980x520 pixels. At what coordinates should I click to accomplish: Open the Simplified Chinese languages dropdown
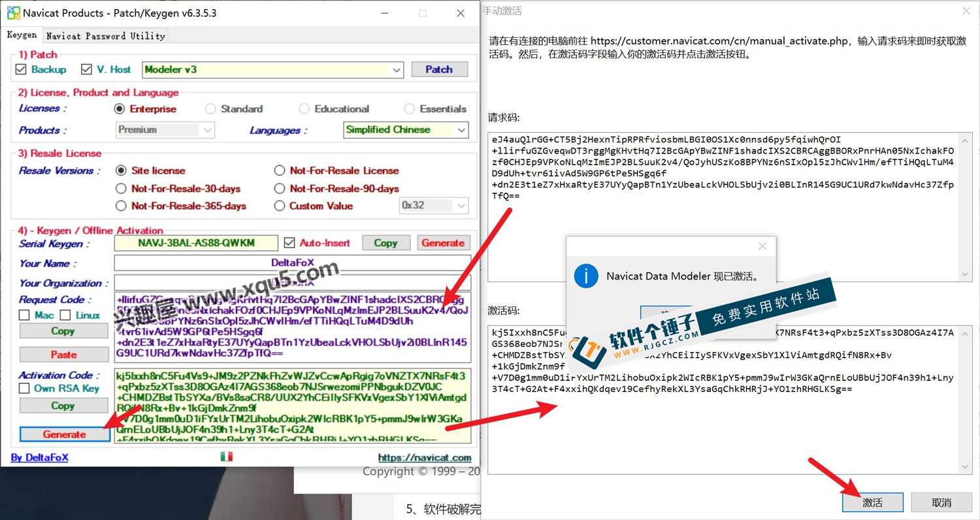click(x=461, y=130)
